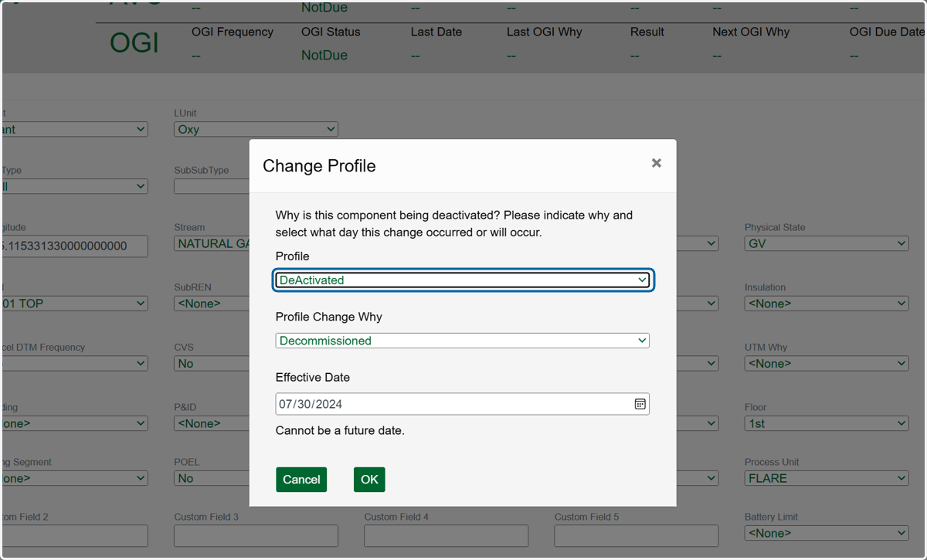The height and width of the screenshot is (560, 927).
Task: Open the Insulation dropdown
Action: (x=827, y=304)
